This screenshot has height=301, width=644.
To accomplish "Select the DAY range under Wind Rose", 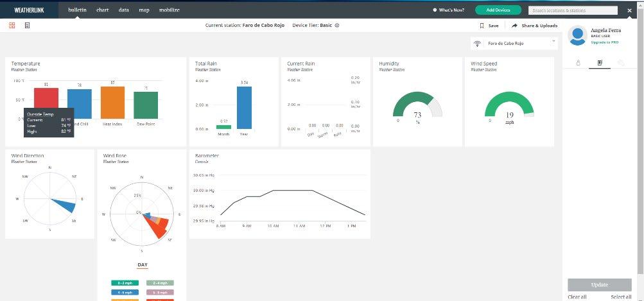I will pos(143,265).
